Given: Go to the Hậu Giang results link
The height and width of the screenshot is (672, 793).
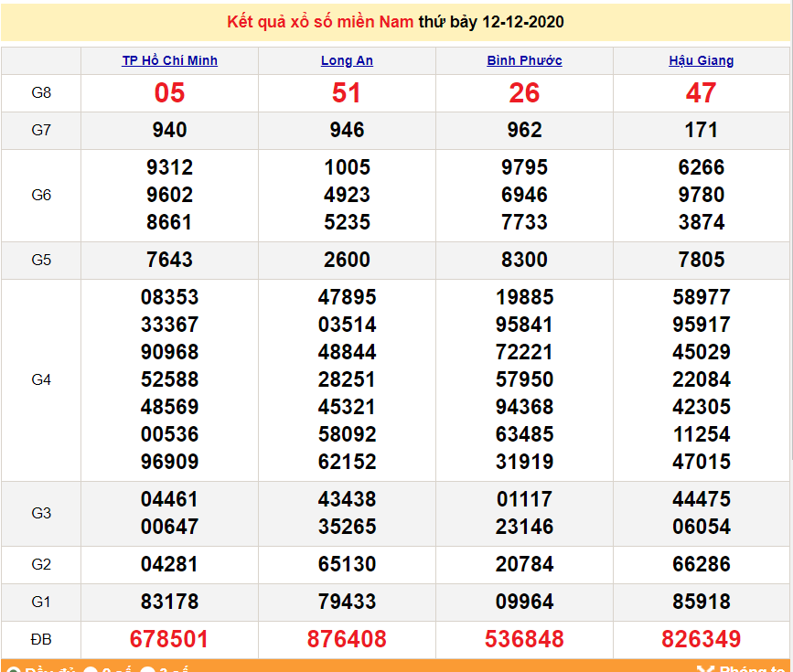Looking at the screenshot, I should [701, 61].
